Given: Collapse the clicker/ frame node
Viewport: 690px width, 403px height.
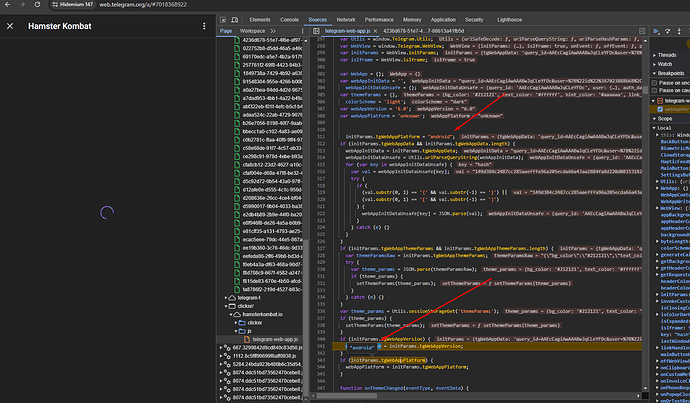Looking at the screenshot, I should (x=226, y=306).
